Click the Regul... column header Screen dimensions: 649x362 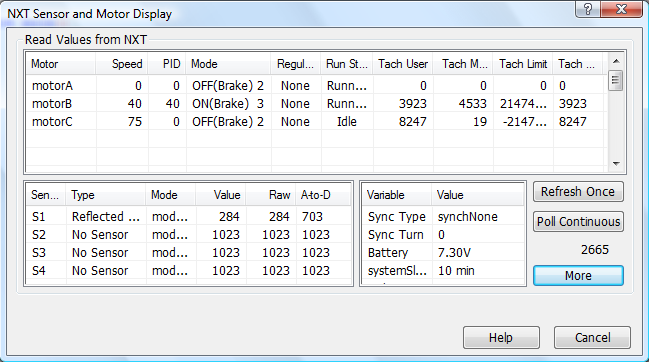click(x=296, y=64)
